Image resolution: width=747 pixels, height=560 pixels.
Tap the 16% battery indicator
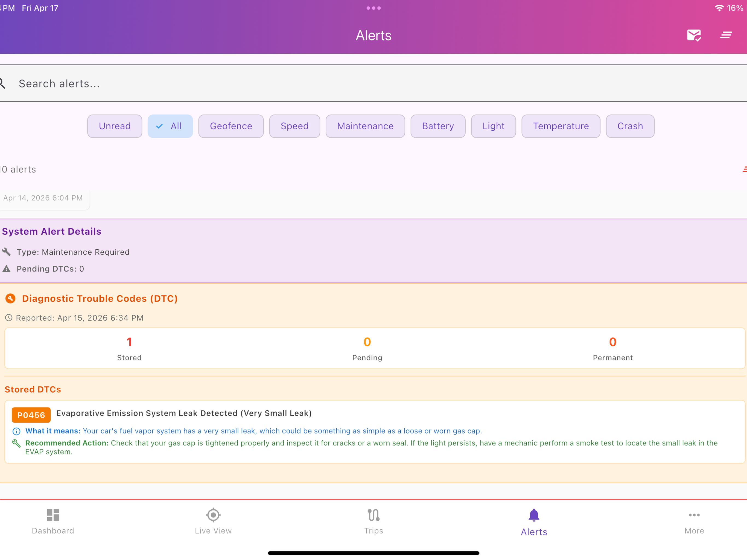tap(735, 8)
